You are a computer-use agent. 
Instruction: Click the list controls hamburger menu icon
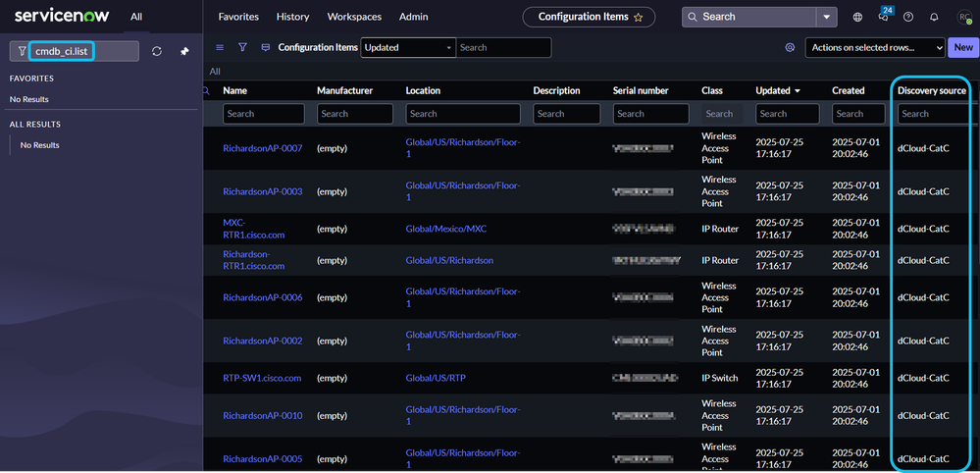pyautogui.click(x=220, y=47)
